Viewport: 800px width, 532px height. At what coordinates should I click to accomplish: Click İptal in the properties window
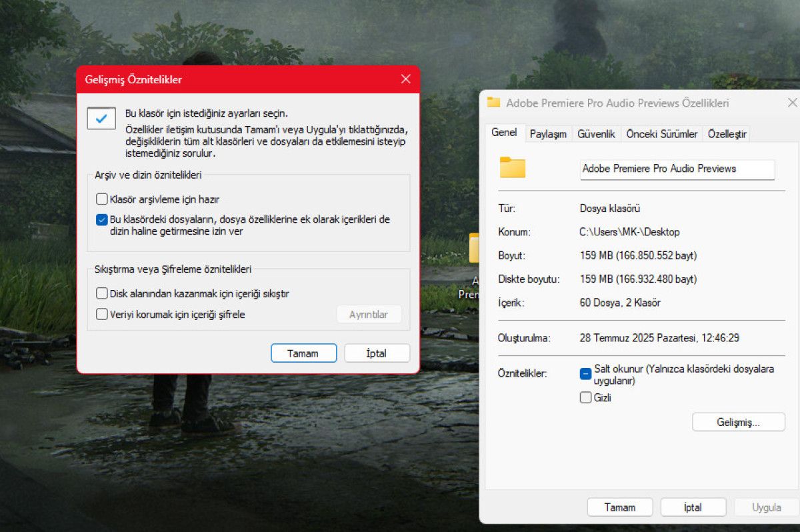[693, 507]
